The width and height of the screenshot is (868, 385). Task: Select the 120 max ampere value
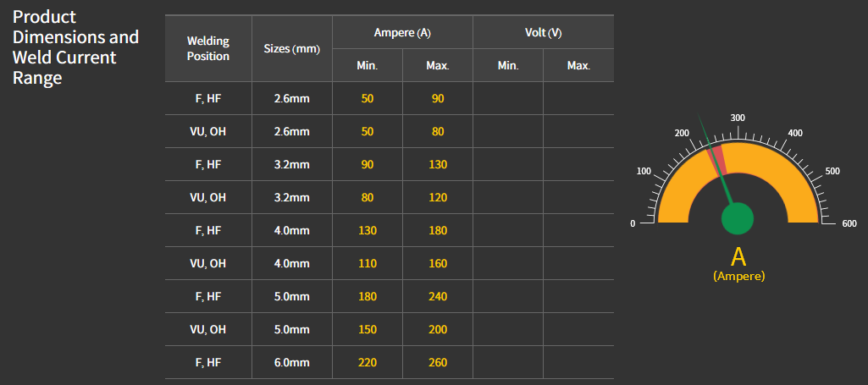click(x=437, y=197)
